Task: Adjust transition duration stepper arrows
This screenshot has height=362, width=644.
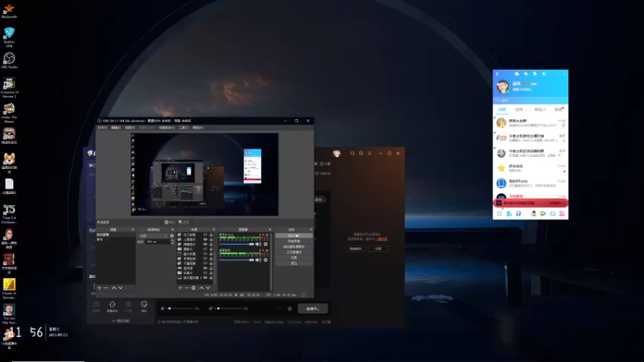Action: (x=172, y=242)
